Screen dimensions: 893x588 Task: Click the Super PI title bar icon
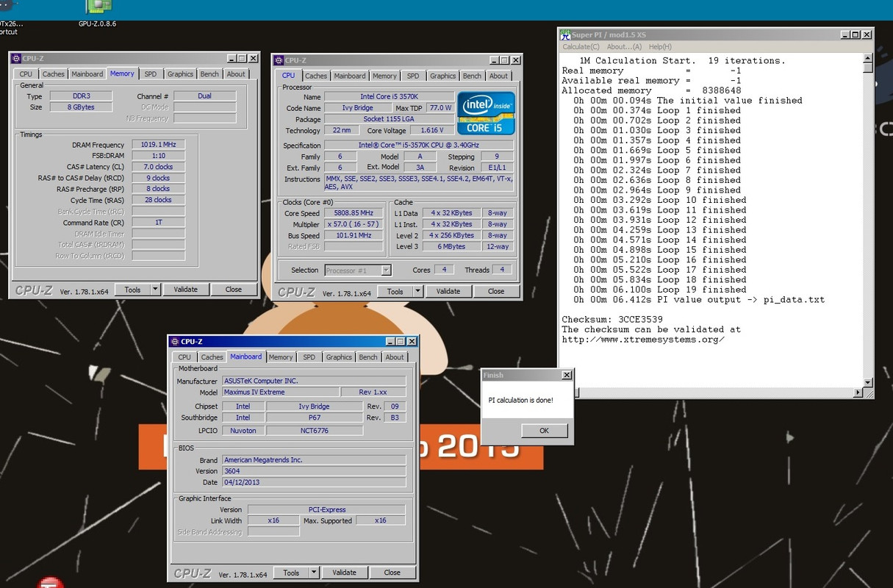tap(565, 35)
